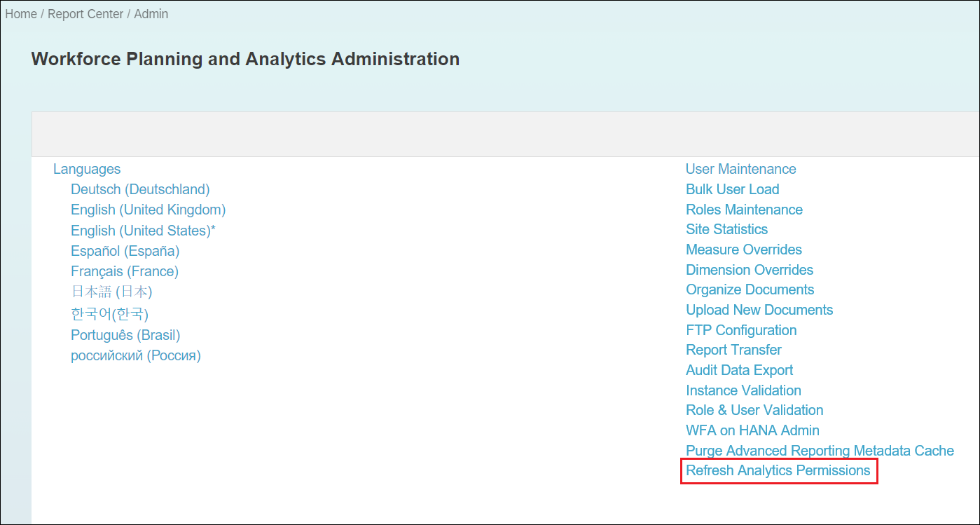Select English (United States)* language
The width and height of the screenshot is (980, 525).
pyautogui.click(x=143, y=231)
